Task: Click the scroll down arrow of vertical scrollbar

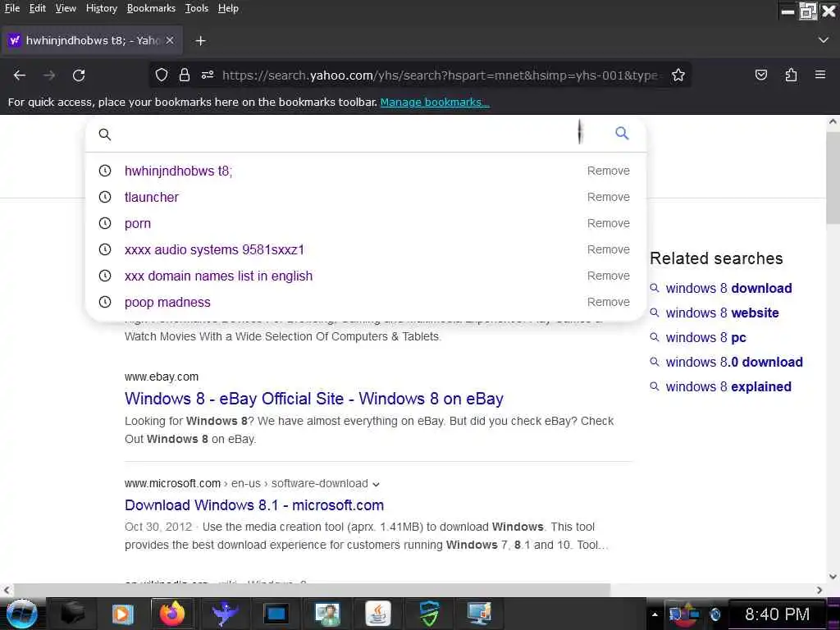Action: 833,577
